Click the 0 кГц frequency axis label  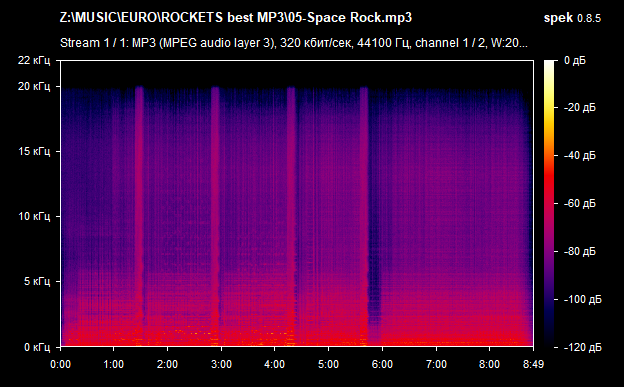tap(37, 347)
